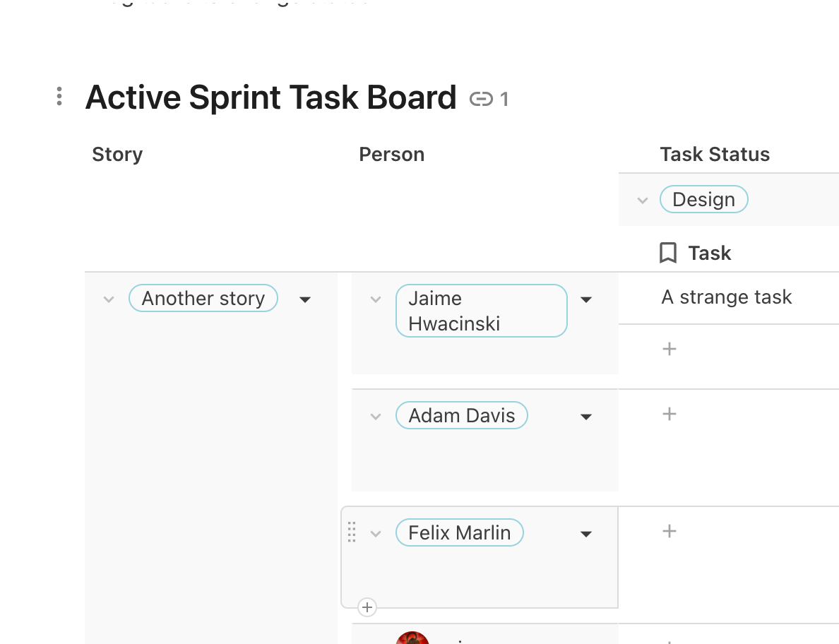Open the dropdown arrow next to Another story
Viewport: 839px width, 644px height.
(305, 299)
